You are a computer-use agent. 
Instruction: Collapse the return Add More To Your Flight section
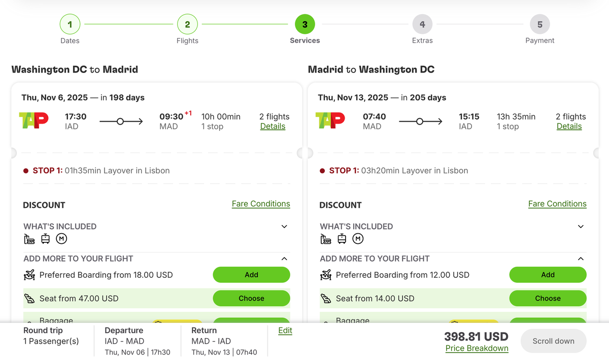(581, 259)
